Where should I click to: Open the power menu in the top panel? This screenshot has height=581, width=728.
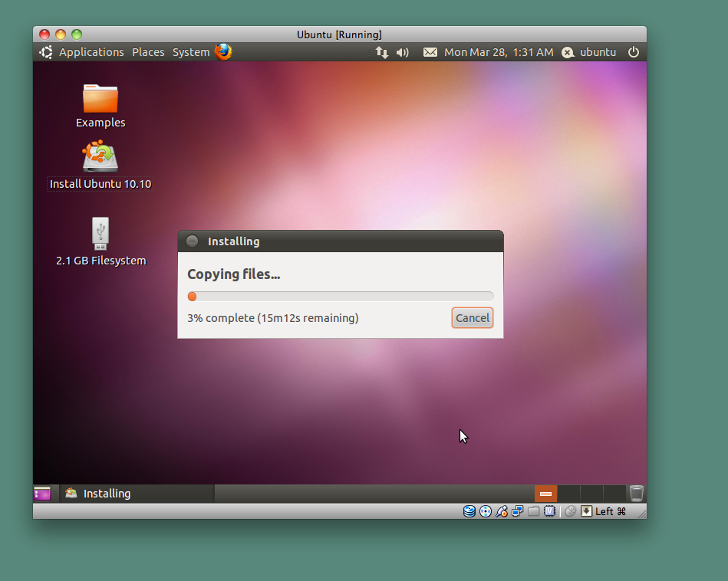point(634,52)
